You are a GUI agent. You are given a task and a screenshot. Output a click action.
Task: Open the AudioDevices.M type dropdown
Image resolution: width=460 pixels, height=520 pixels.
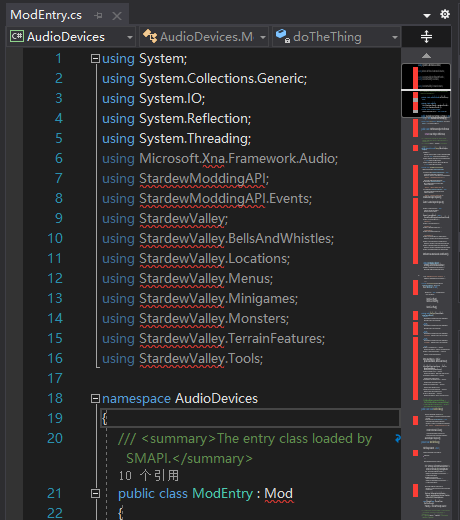point(204,37)
